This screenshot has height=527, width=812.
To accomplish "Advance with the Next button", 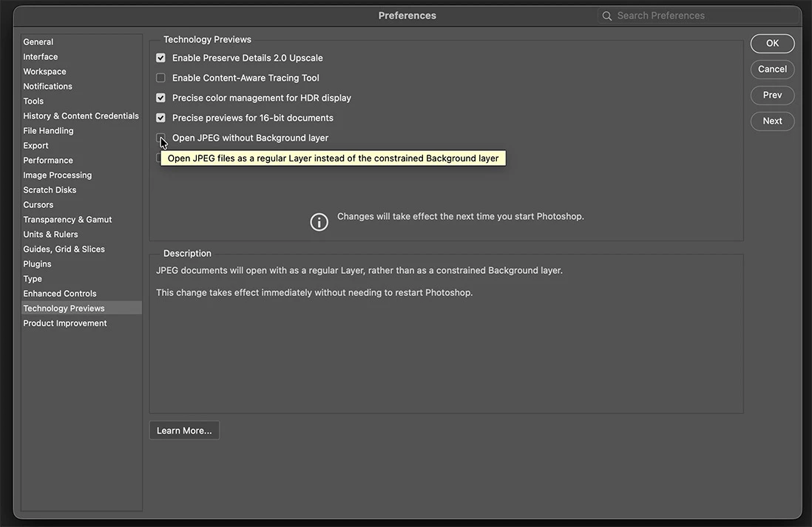I will pyautogui.click(x=772, y=121).
